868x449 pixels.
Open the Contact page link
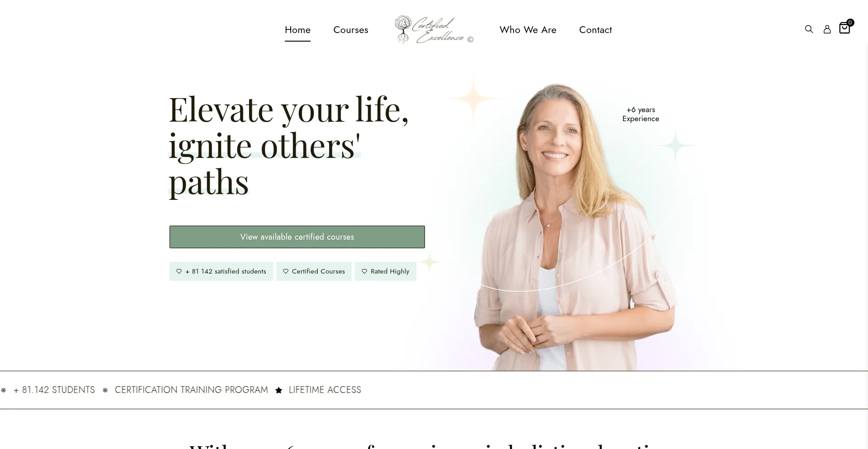pyautogui.click(x=595, y=30)
